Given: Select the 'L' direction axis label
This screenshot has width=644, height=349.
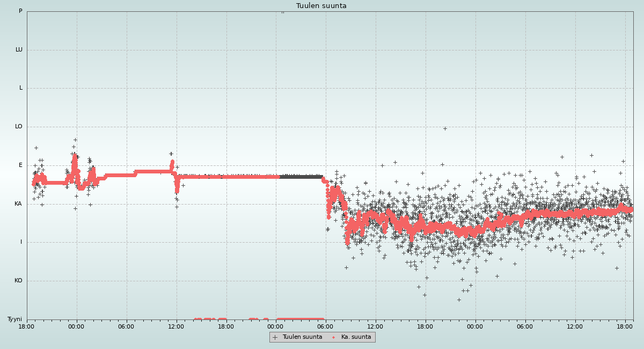Looking at the screenshot, I should [x=21, y=88].
